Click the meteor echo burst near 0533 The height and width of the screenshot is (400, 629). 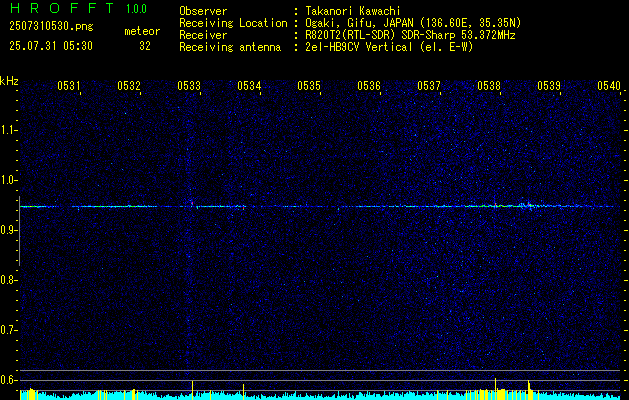point(192,204)
